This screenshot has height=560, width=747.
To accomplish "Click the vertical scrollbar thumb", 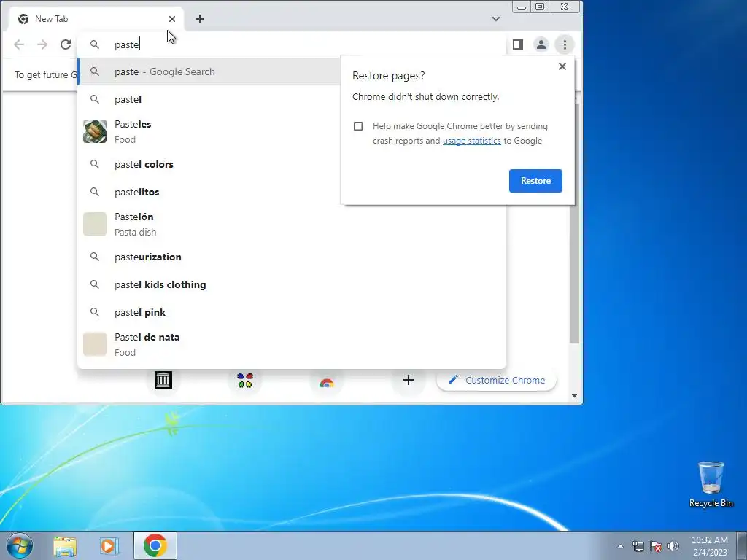I will pyautogui.click(x=574, y=224).
